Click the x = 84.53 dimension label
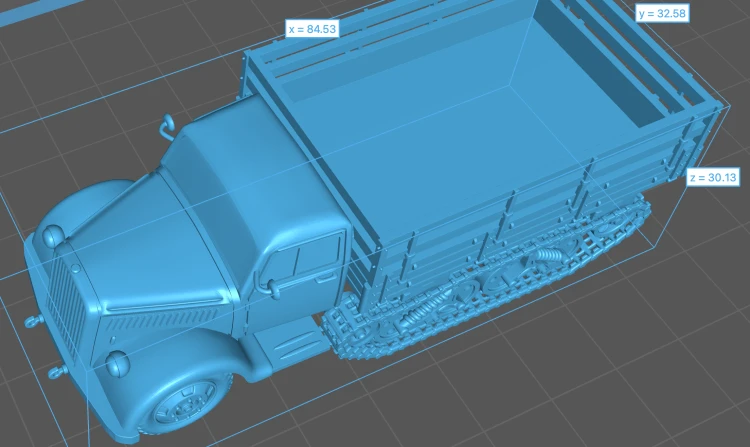 click(x=312, y=29)
